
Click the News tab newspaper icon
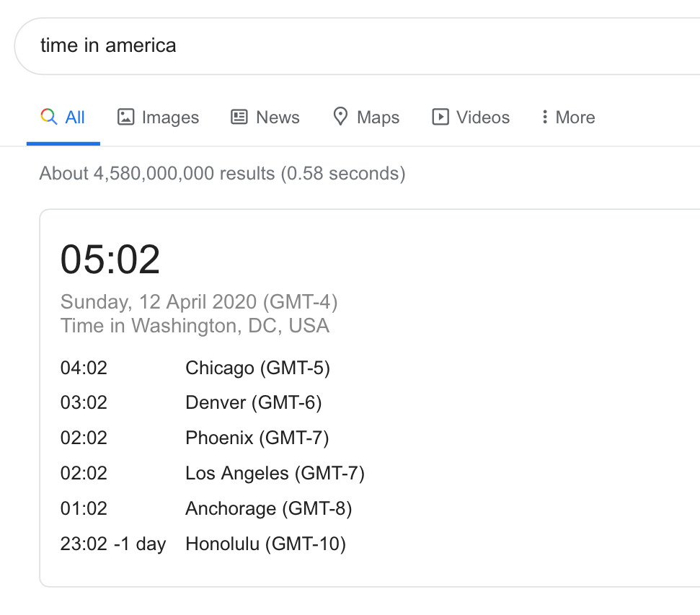tap(239, 117)
